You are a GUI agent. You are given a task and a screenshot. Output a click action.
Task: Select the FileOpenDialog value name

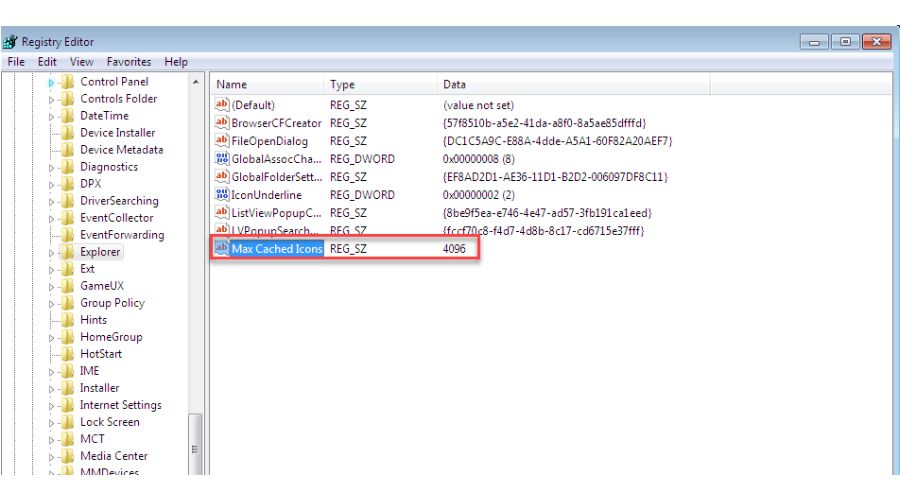pos(270,141)
